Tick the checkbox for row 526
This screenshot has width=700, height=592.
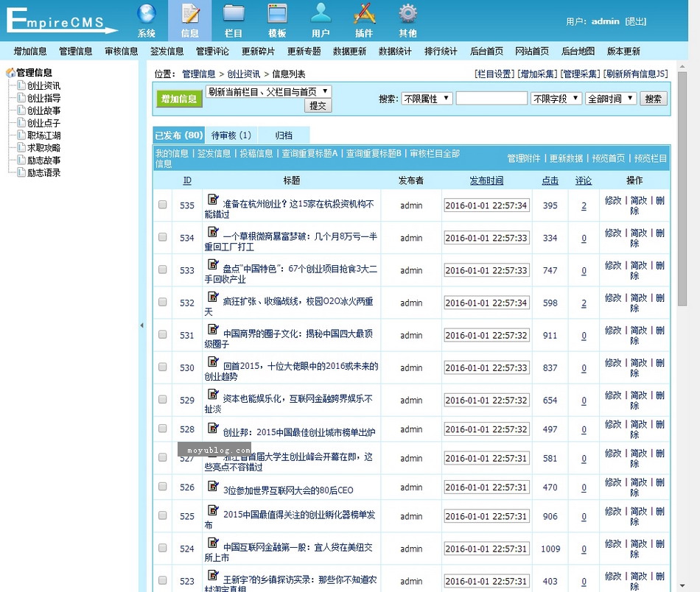[163, 486]
